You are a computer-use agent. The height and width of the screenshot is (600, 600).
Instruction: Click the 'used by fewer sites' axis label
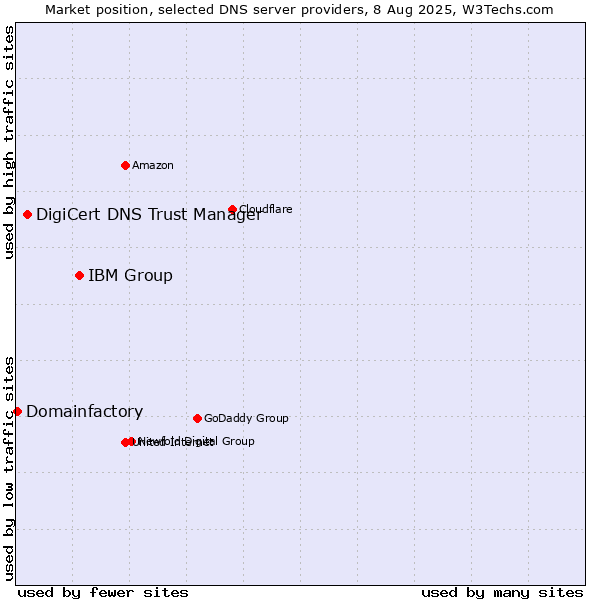pyautogui.click(x=103, y=593)
